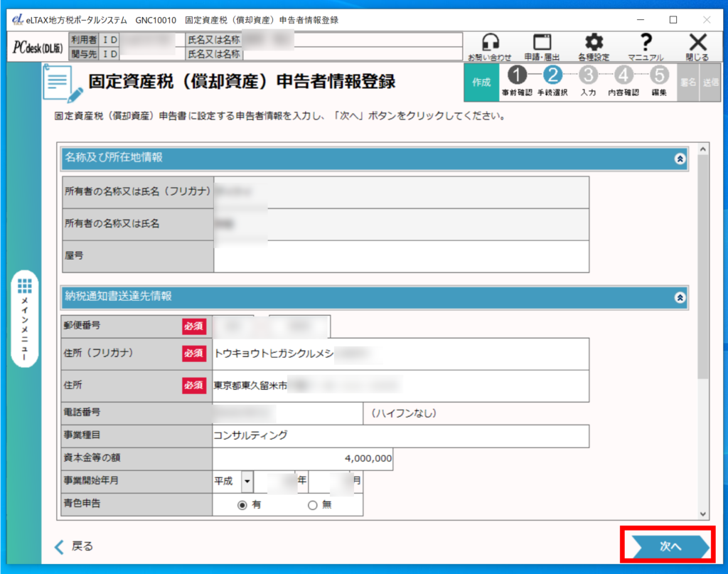Select 無 for 青色申告
The height and width of the screenshot is (574, 728).
[312, 505]
